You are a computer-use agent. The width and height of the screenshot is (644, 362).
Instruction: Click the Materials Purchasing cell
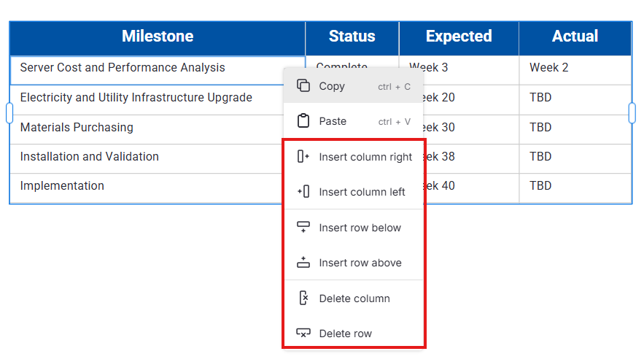click(x=77, y=128)
